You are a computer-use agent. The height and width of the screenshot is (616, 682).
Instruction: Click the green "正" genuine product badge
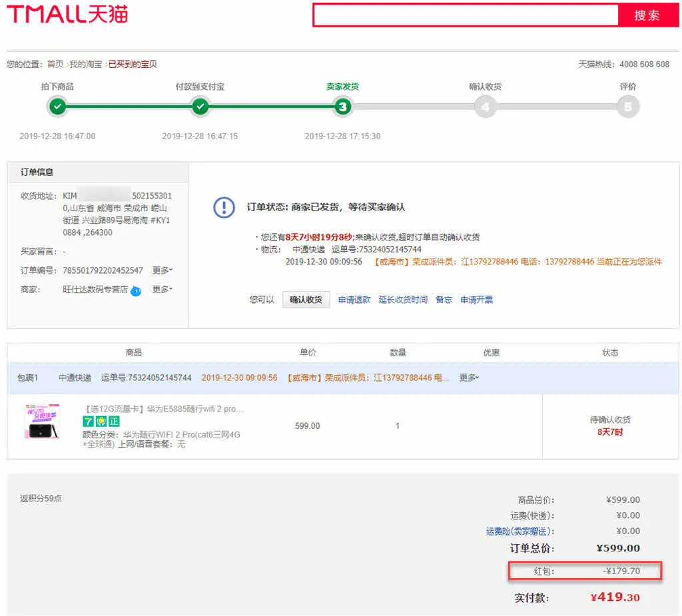[x=115, y=422]
